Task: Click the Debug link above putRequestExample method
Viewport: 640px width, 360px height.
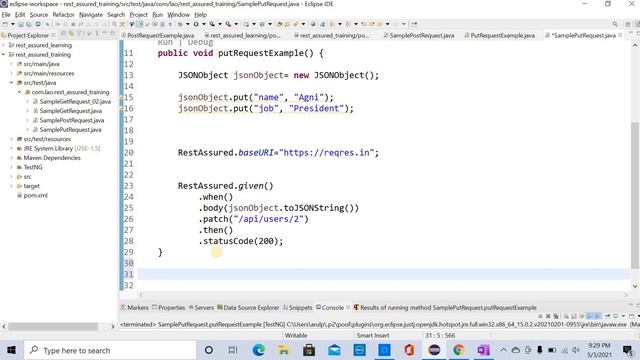Action: [200, 42]
